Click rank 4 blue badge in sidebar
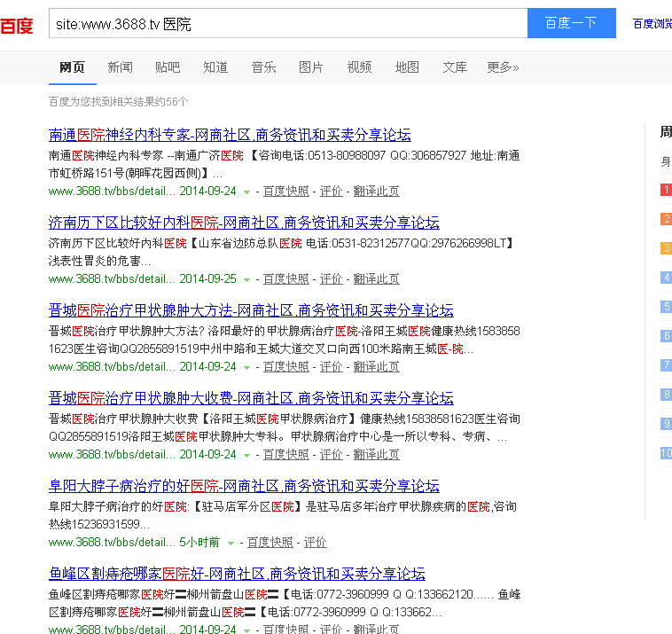The image size is (672, 634). click(x=666, y=278)
